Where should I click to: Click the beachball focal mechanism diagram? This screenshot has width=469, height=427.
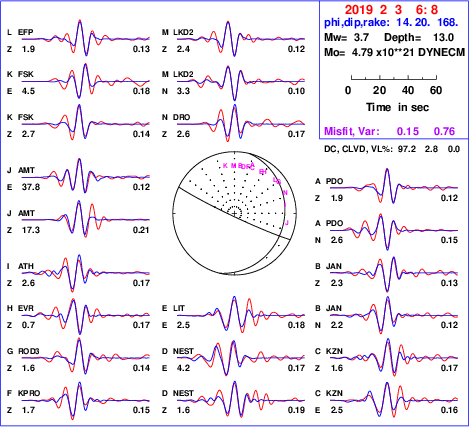pos(235,213)
